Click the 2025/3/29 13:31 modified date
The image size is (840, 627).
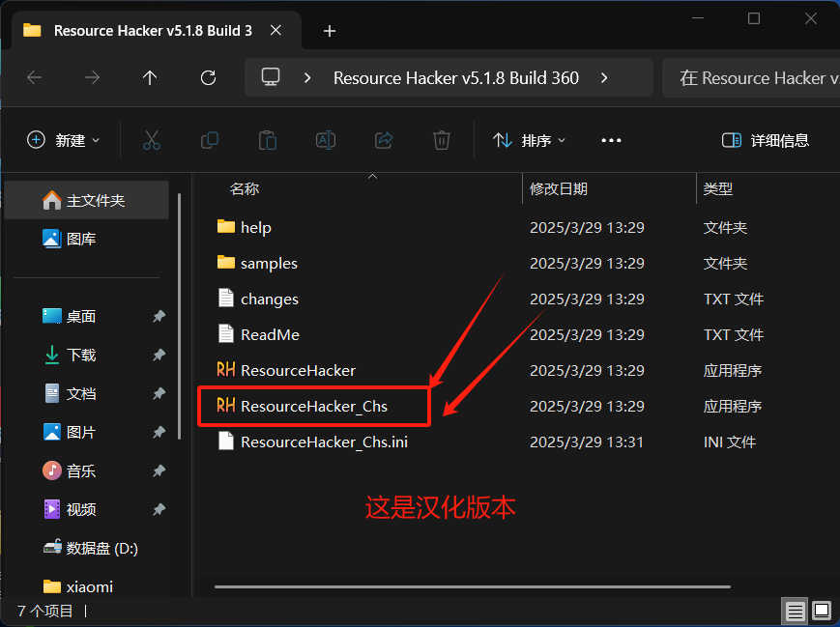tap(587, 442)
